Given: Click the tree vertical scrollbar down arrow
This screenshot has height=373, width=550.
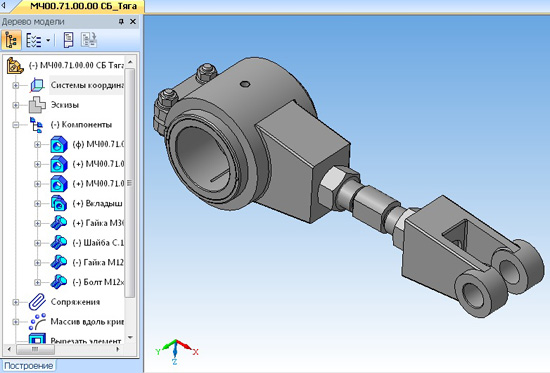Looking at the screenshot, I should 130,338.
